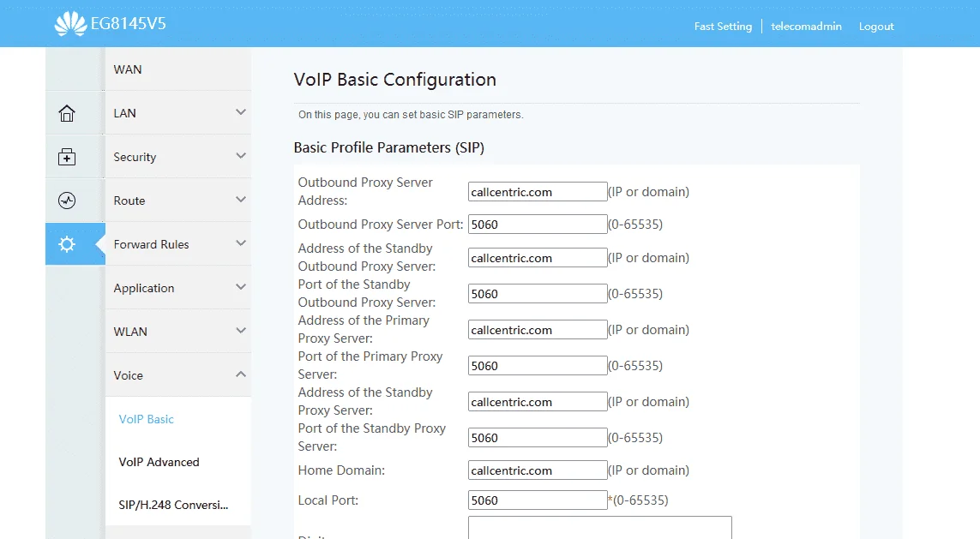This screenshot has width=980, height=539.
Task: Click the 'On this page' description text
Action: pos(411,115)
